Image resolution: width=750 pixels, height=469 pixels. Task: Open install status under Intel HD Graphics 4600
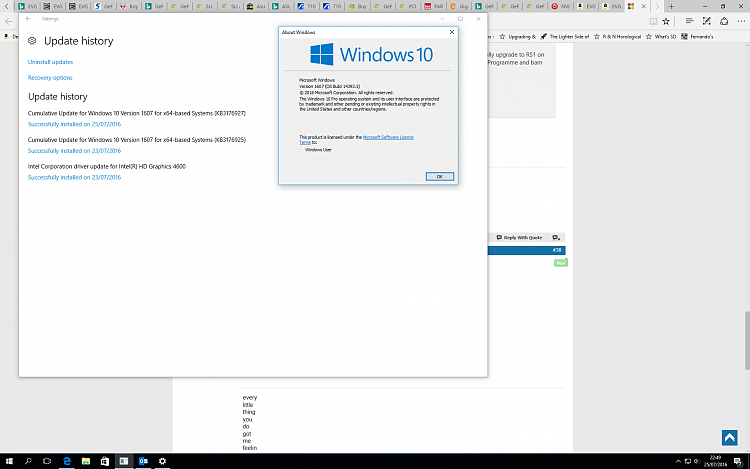tap(74, 177)
